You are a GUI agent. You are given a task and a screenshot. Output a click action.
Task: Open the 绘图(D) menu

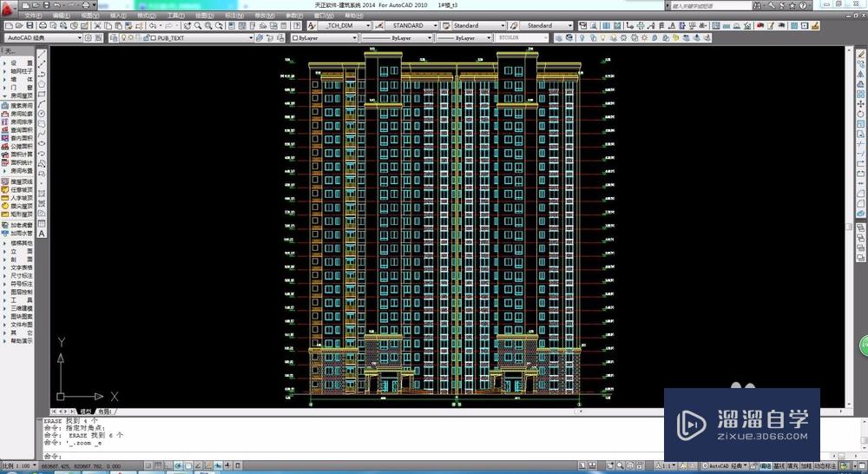pos(204,16)
